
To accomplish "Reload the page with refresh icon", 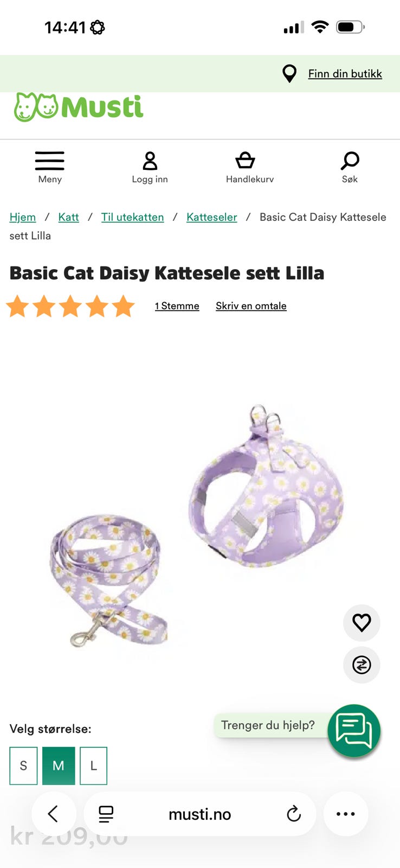I will point(294,814).
